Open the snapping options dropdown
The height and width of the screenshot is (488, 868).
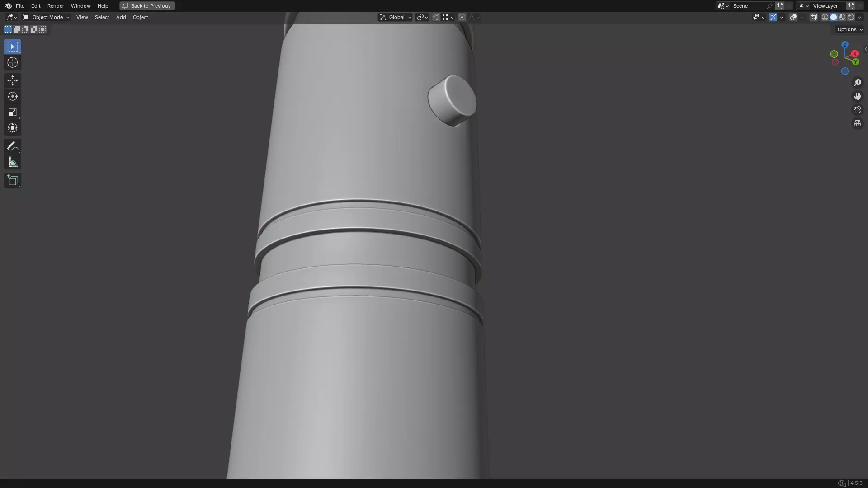point(448,17)
